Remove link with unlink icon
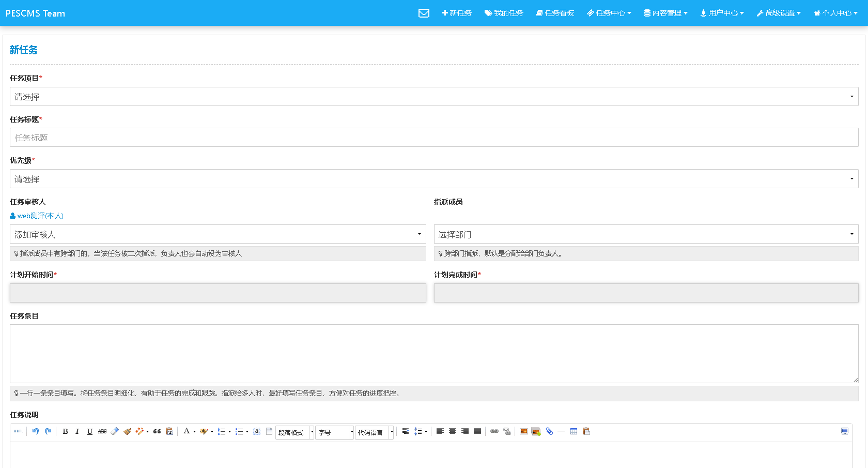Screen dimensions: 868x468 507,431
